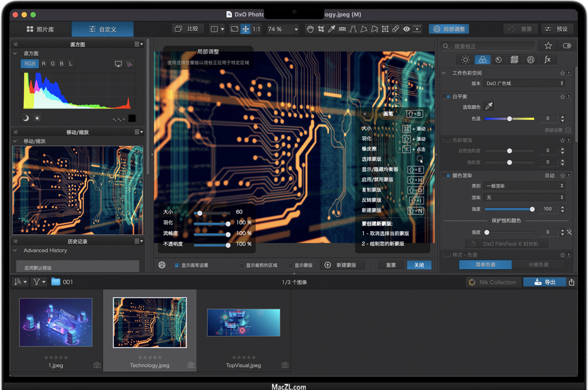Collapse the 工作色彩空间 section

(x=445, y=73)
